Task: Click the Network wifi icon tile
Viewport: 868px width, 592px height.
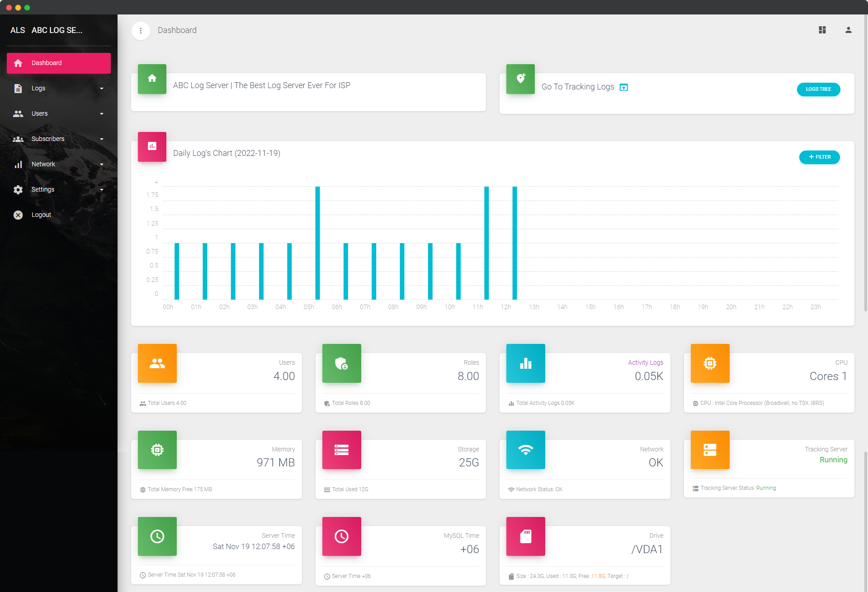Action: [526, 450]
